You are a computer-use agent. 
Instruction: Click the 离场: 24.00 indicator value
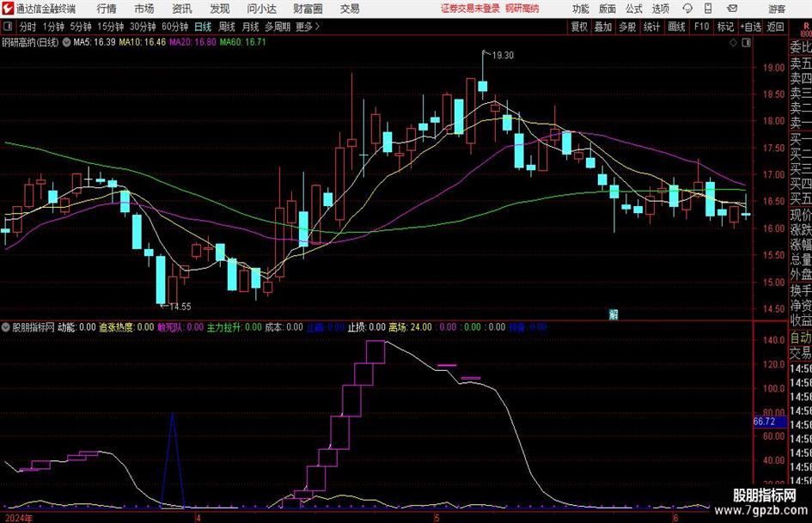click(410, 327)
